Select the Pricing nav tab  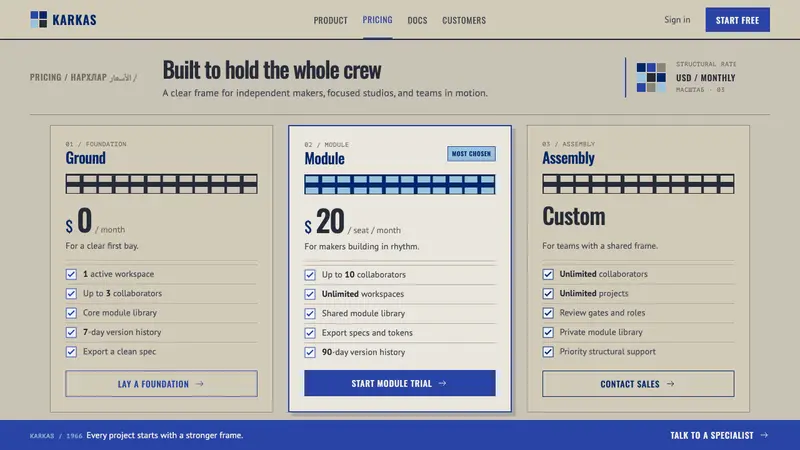tap(377, 20)
